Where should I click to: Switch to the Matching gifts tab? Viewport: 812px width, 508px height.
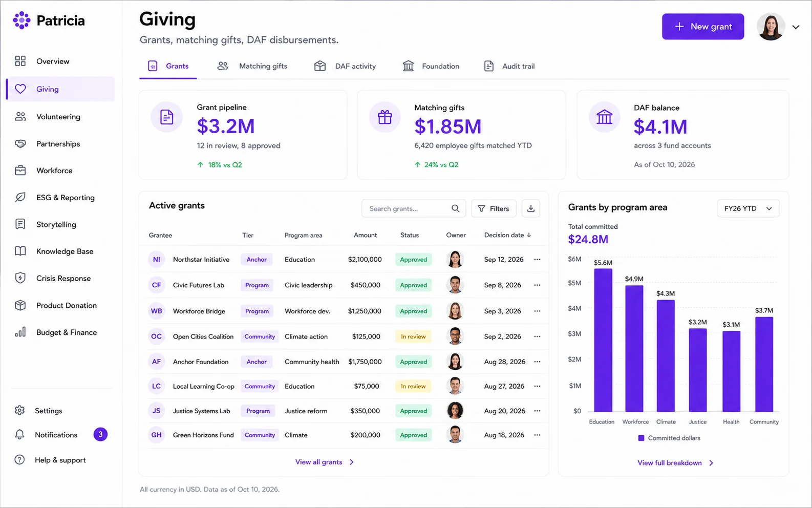pos(252,66)
